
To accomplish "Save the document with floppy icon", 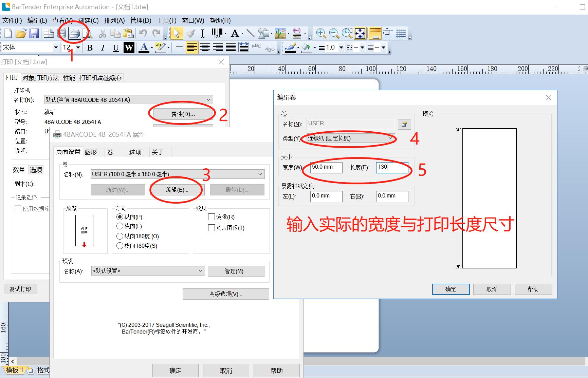I will click(34, 33).
